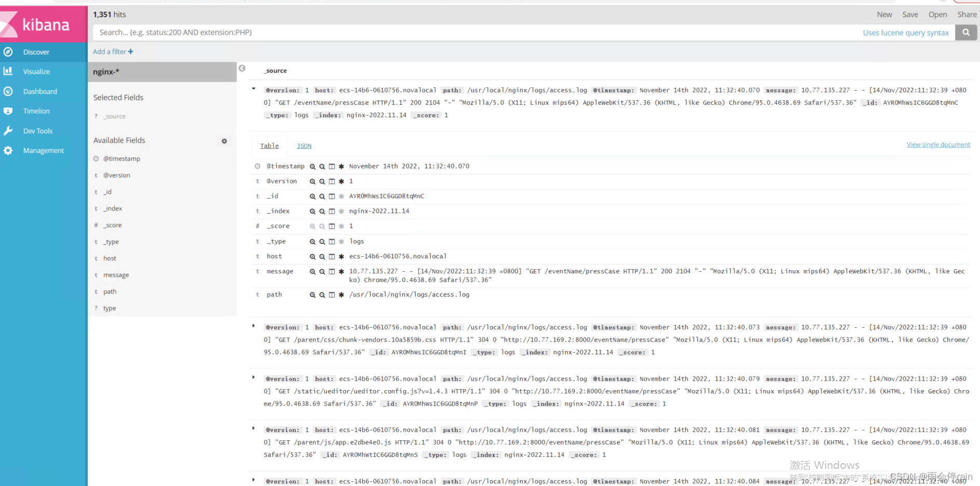The image size is (980, 486).
Task: Expand the last visible log entry
Action: pyautogui.click(x=254, y=480)
